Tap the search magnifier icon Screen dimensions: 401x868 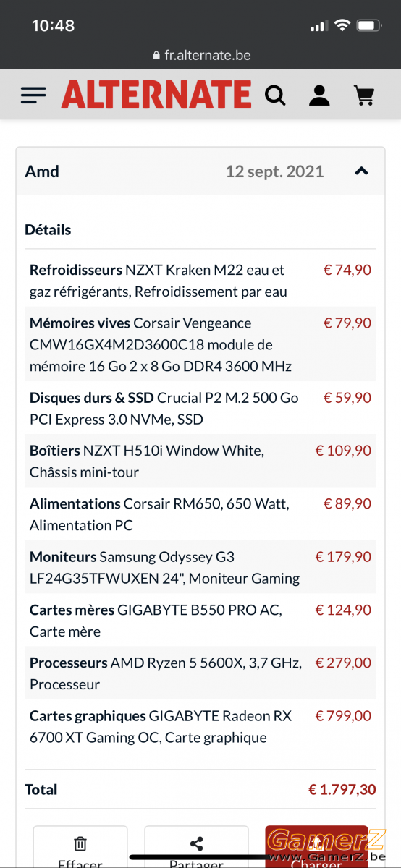pos(275,95)
